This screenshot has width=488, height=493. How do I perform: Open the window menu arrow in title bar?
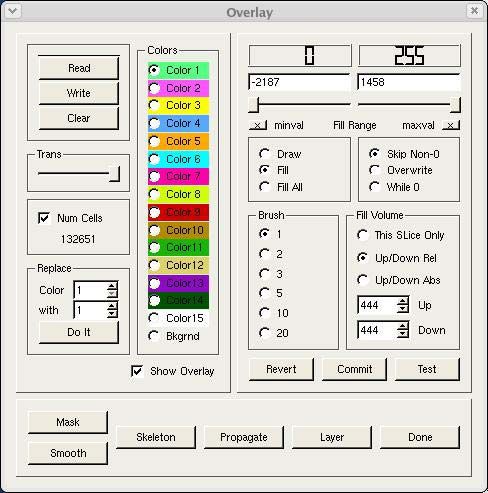(13, 11)
